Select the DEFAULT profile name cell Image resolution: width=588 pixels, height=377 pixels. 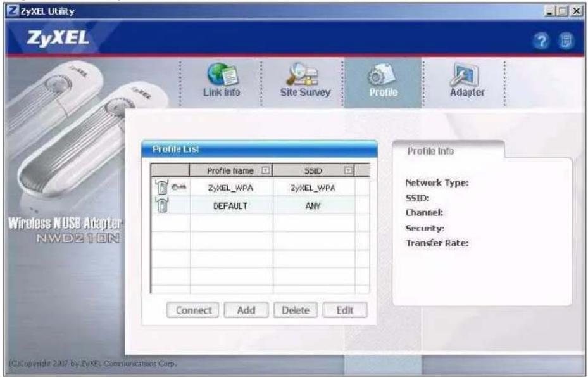(x=232, y=205)
